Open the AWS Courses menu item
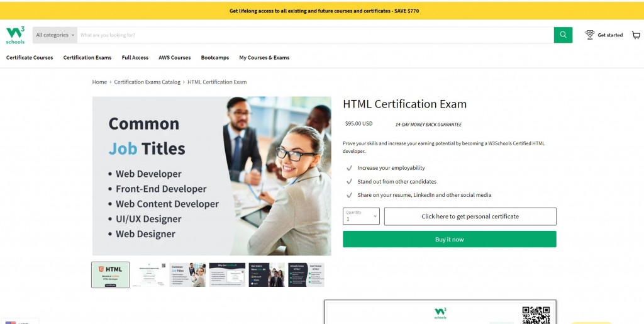 [175, 57]
